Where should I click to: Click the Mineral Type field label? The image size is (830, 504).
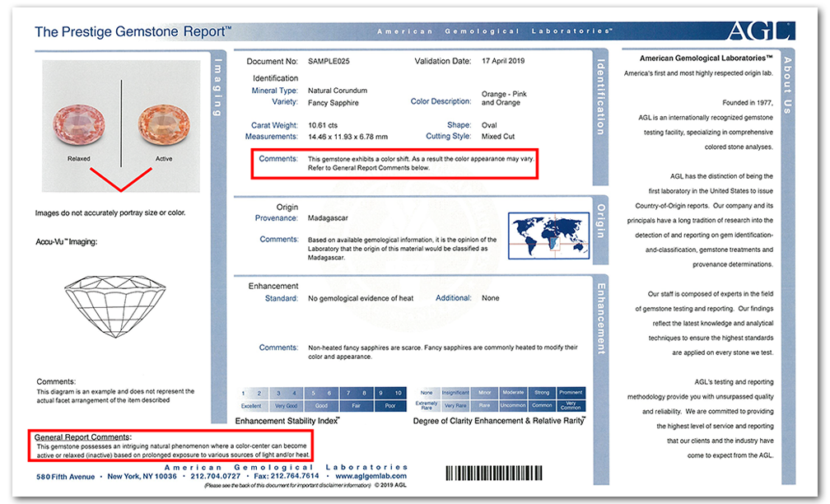(275, 91)
